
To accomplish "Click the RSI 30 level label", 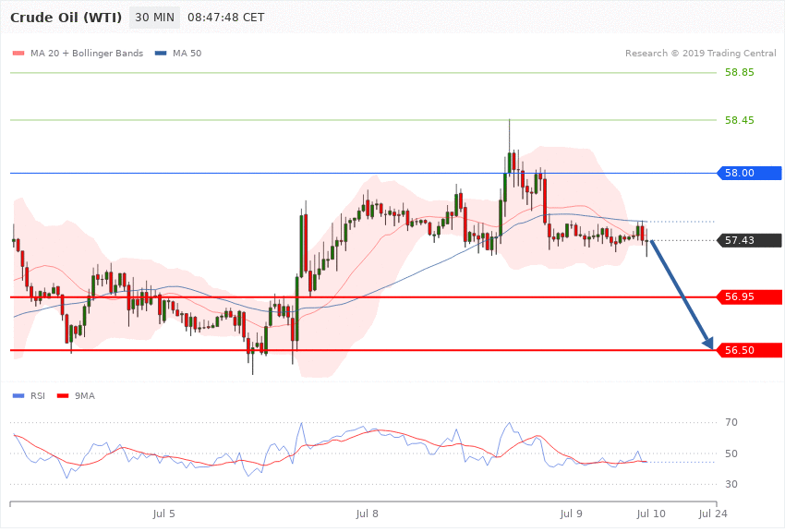I will click(x=731, y=485).
